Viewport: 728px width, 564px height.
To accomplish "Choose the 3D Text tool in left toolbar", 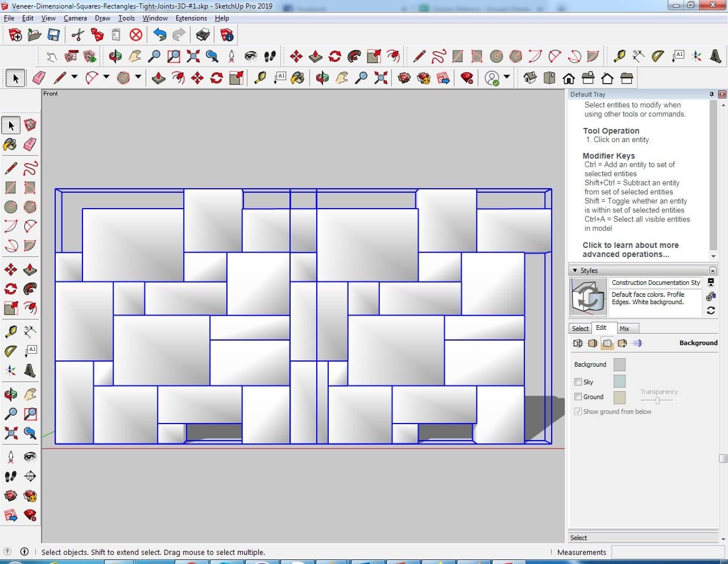I will pyautogui.click(x=30, y=371).
